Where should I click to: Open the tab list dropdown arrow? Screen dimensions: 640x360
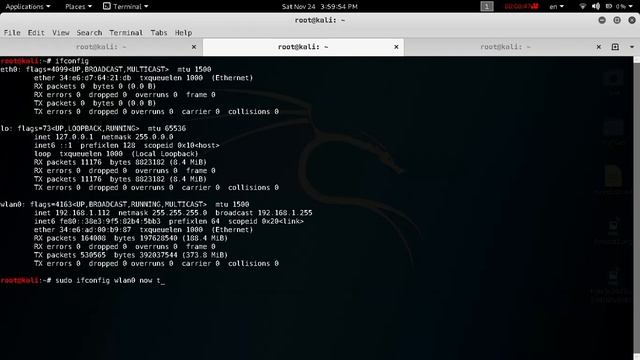coord(631,47)
